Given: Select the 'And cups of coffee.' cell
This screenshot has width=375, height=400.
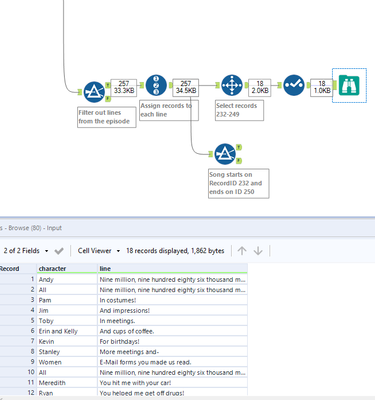Looking at the screenshot, I should point(173,331).
